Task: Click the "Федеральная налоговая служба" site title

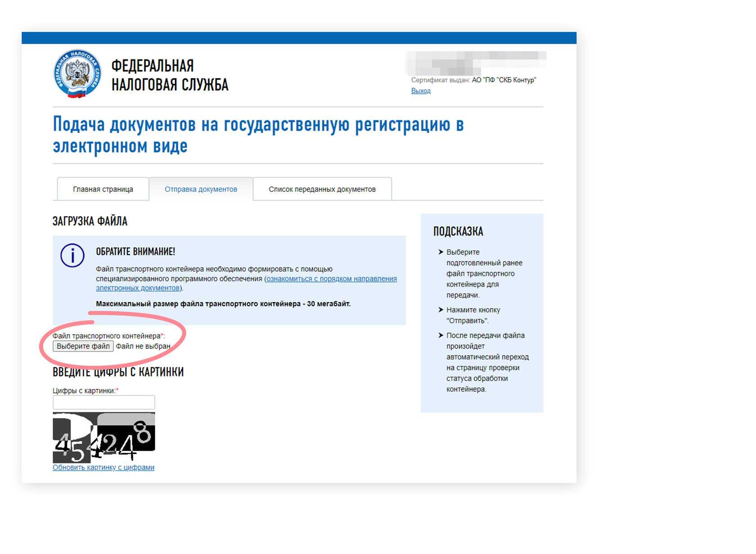Action: pos(170,75)
